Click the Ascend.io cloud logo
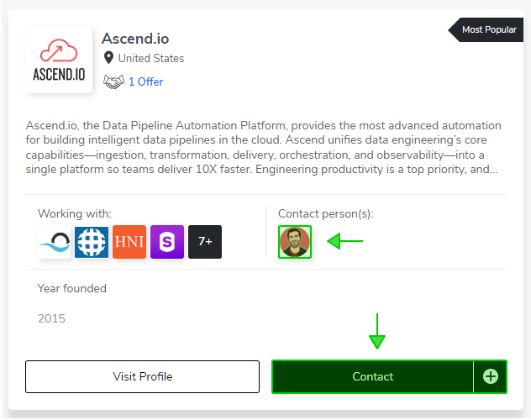531x420 pixels. [59, 60]
